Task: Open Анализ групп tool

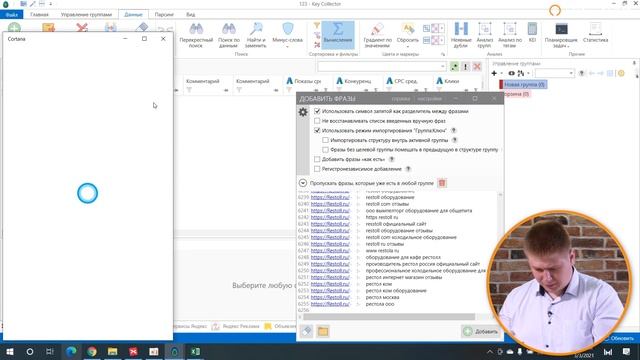Action: click(x=484, y=35)
